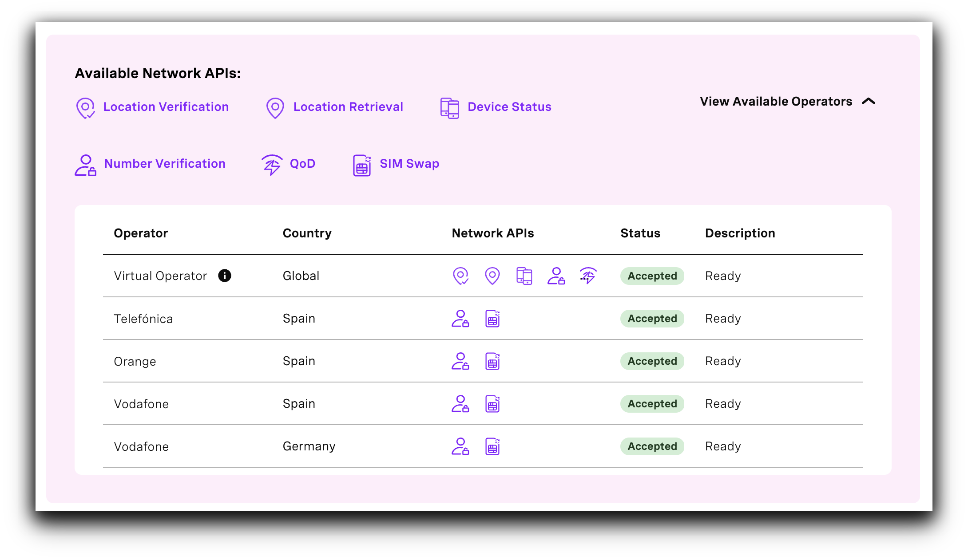The height and width of the screenshot is (560, 968).
Task: Click Number Verification icon in Orange row
Action: click(460, 361)
